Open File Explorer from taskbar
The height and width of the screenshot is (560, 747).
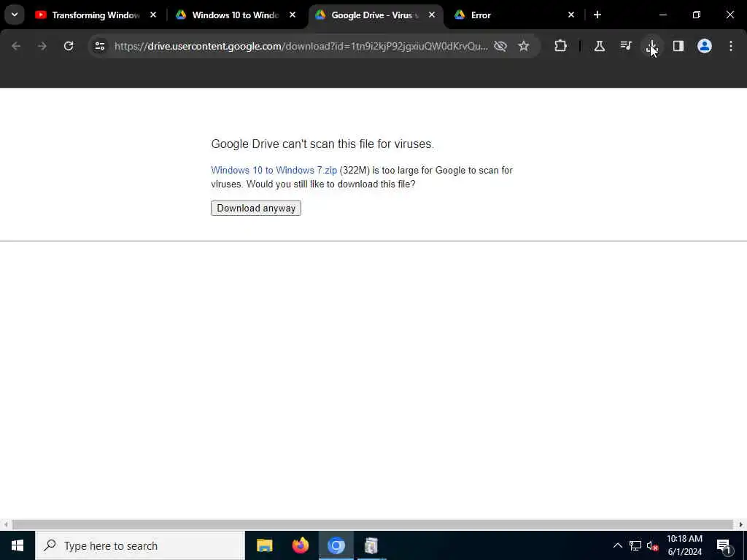tap(264, 545)
